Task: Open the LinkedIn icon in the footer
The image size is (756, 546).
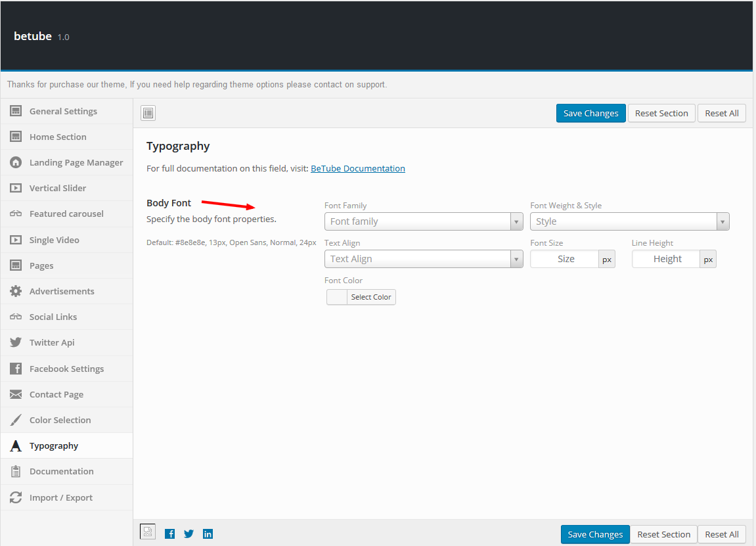Action: (x=208, y=533)
